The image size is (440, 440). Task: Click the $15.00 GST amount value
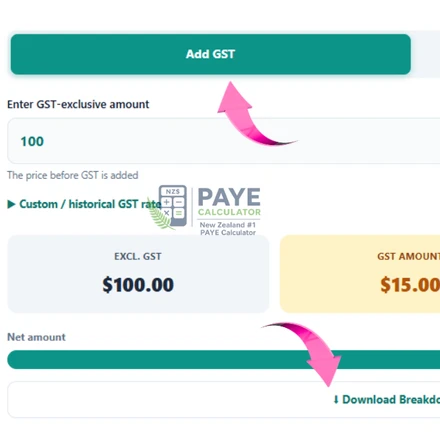410,285
